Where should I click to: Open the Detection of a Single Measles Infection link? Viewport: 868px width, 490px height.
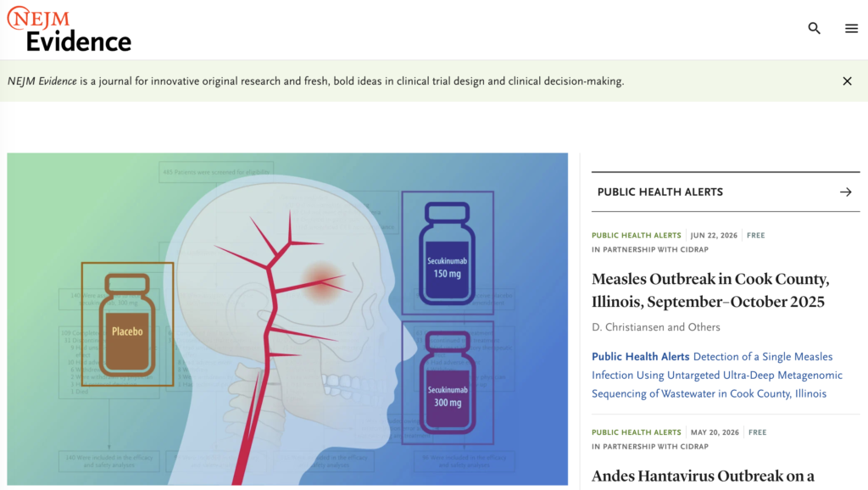coord(717,375)
